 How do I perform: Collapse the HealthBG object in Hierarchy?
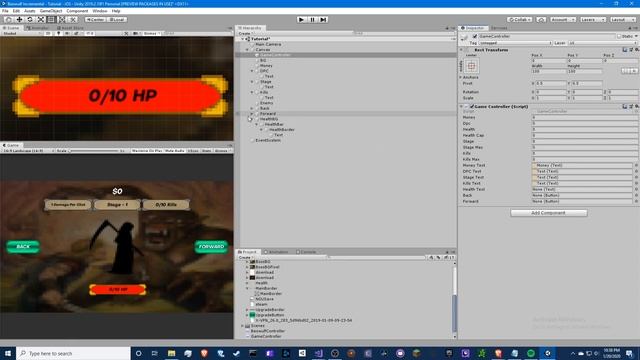252,119
